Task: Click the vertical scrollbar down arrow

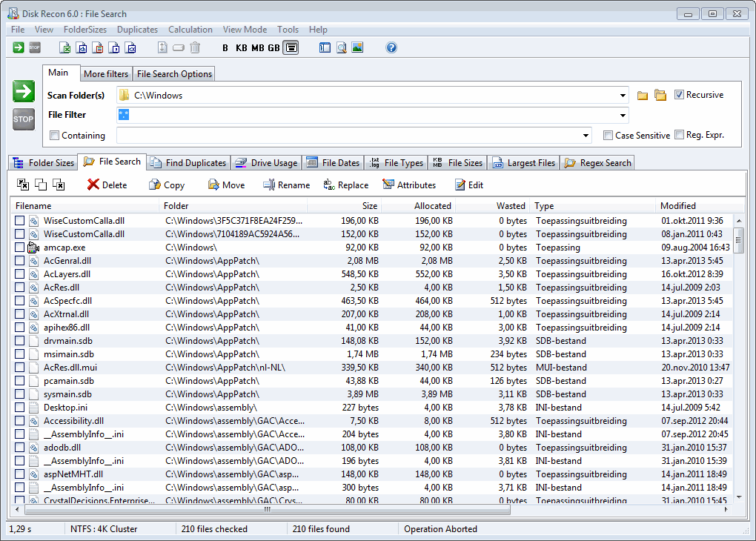Action: point(739,497)
